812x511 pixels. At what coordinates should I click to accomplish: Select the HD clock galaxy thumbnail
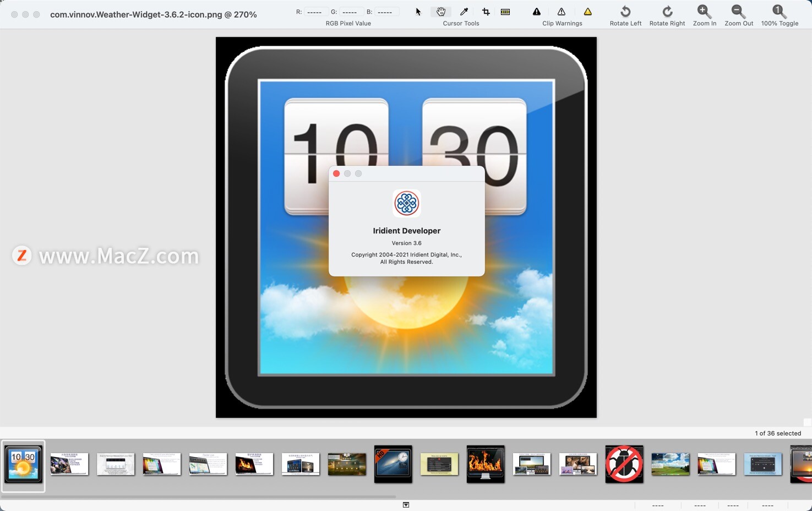coord(393,464)
